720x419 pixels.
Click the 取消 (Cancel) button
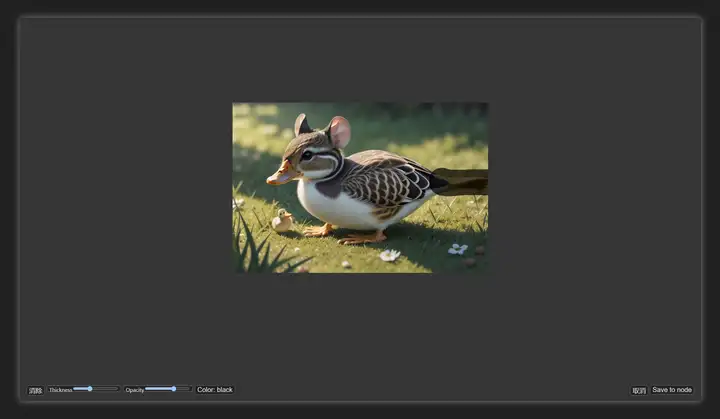click(639, 391)
